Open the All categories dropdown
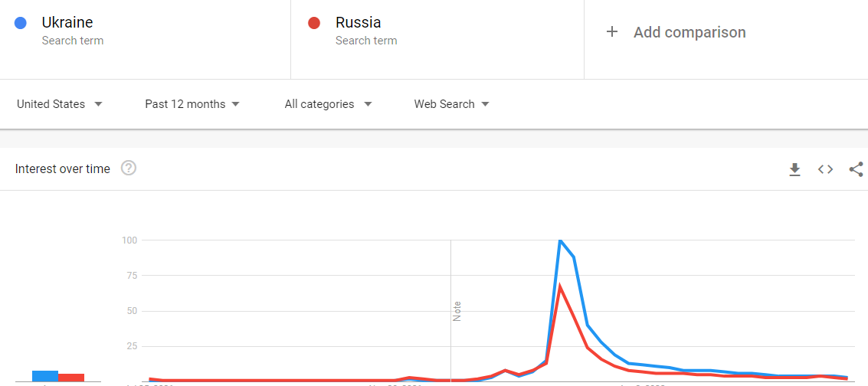The height and width of the screenshot is (386, 868). tap(328, 104)
